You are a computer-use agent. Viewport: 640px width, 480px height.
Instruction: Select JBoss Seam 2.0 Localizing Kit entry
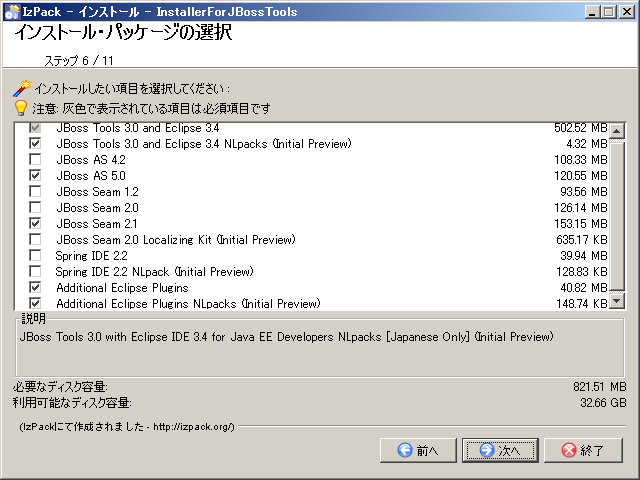[x=175, y=240]
